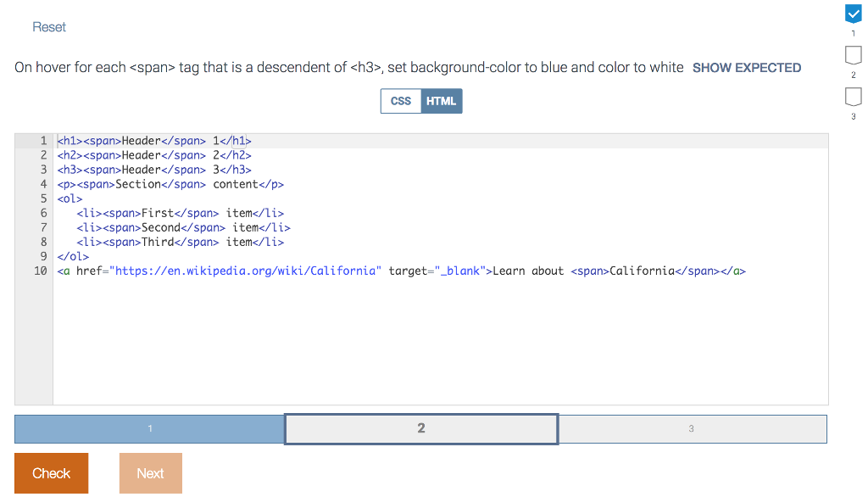The image size is (868, 497).
Task: Select exercise step 2
Action: coord(420,428)
